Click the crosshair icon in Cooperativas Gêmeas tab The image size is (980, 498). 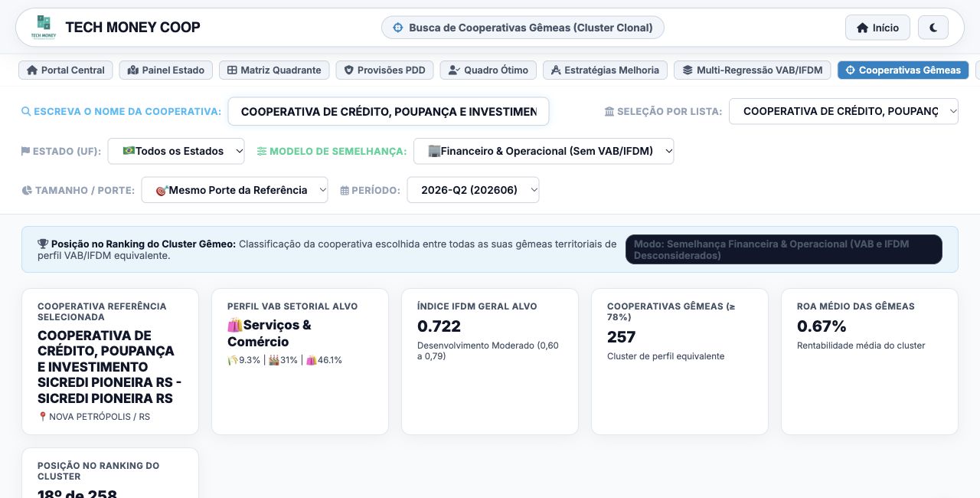point(850,70)
